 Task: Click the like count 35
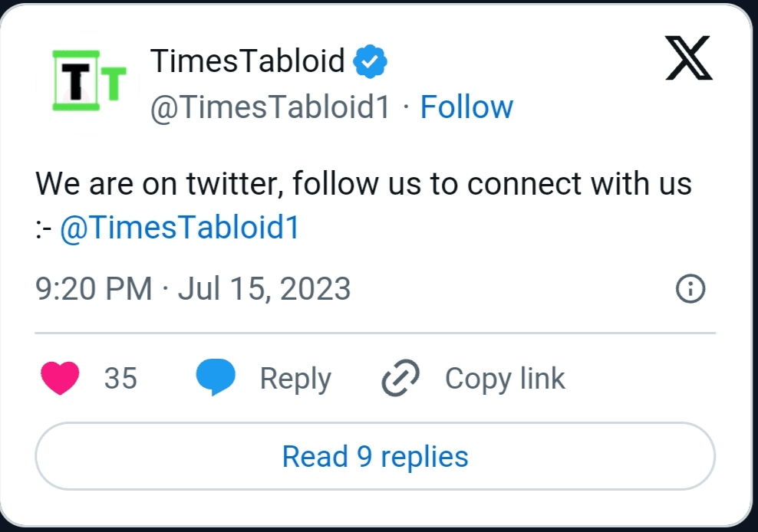(x=120, y=379)
